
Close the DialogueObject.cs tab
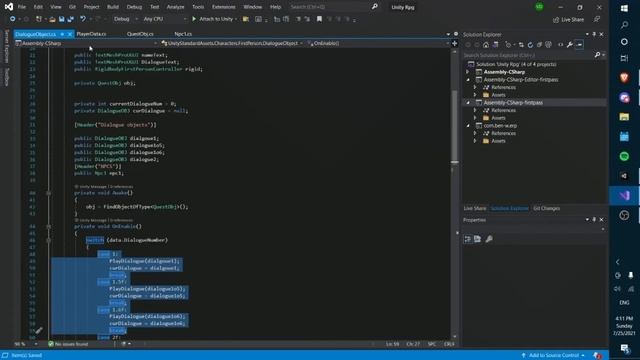coord(70,34)
